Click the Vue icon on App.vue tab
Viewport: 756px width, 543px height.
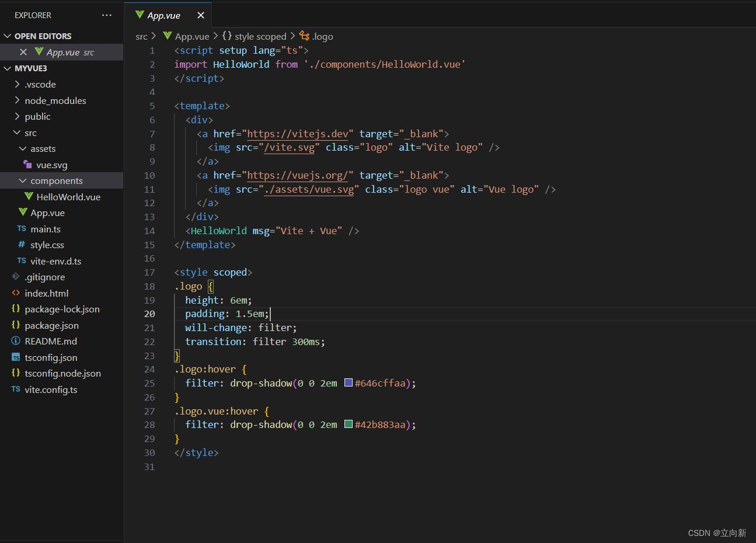point(140,15)
